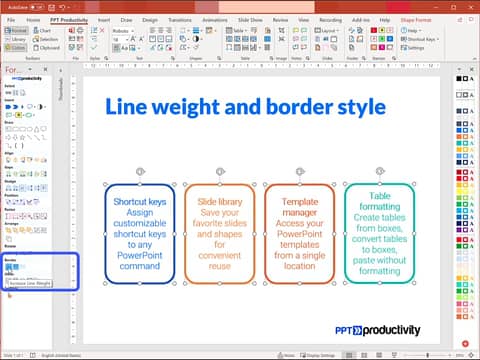
Task: Click the crop icon in Image group
Action: pos(281,30)
